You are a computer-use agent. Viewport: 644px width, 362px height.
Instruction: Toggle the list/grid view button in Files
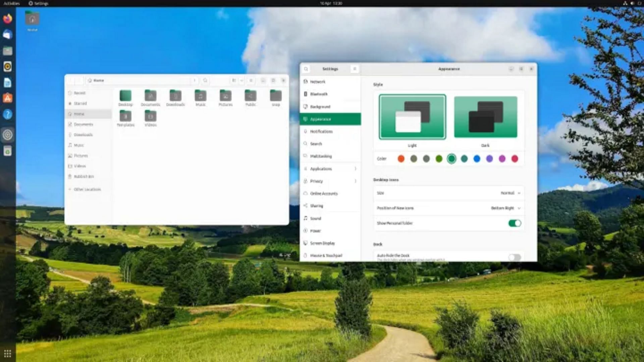click(234, 80)
